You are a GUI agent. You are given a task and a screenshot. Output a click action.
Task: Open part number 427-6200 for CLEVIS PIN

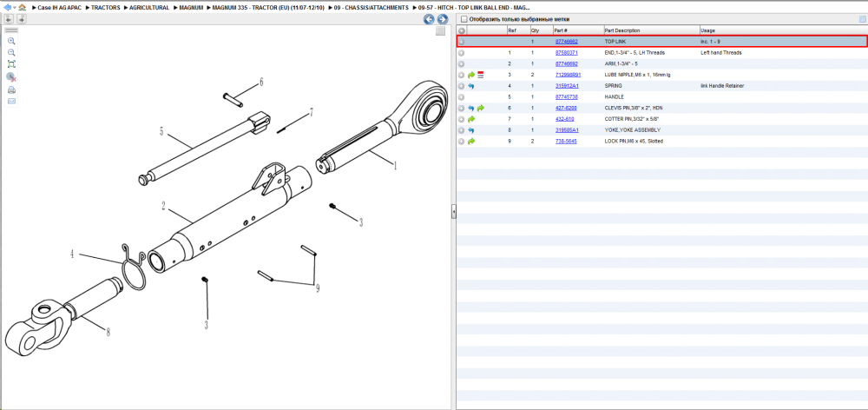point(566,108)
